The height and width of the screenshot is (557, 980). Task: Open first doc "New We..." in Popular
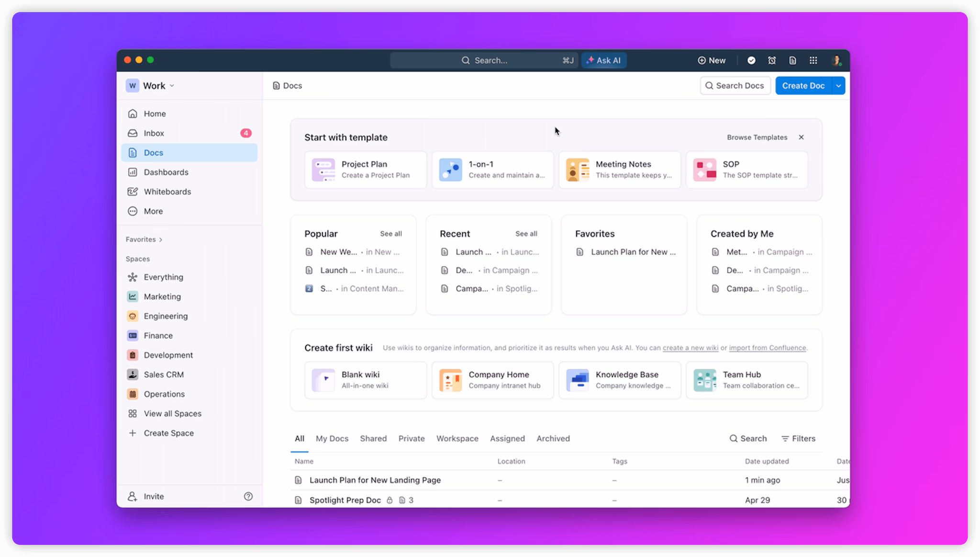click(x=354, y=252)
